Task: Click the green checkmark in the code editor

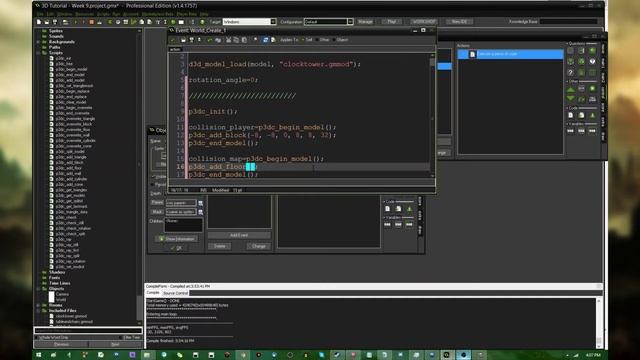Action: (x=172, y=40)
